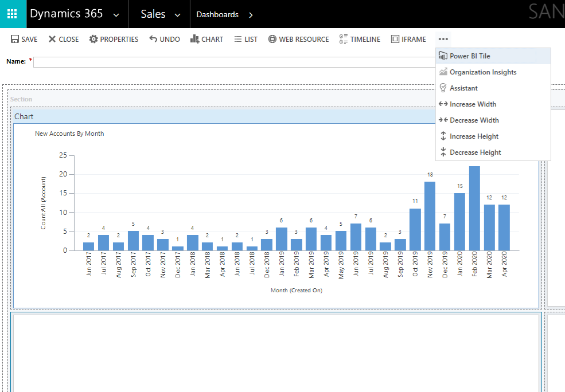Click the Increase Width arrows icon

[x=443, y=104]
